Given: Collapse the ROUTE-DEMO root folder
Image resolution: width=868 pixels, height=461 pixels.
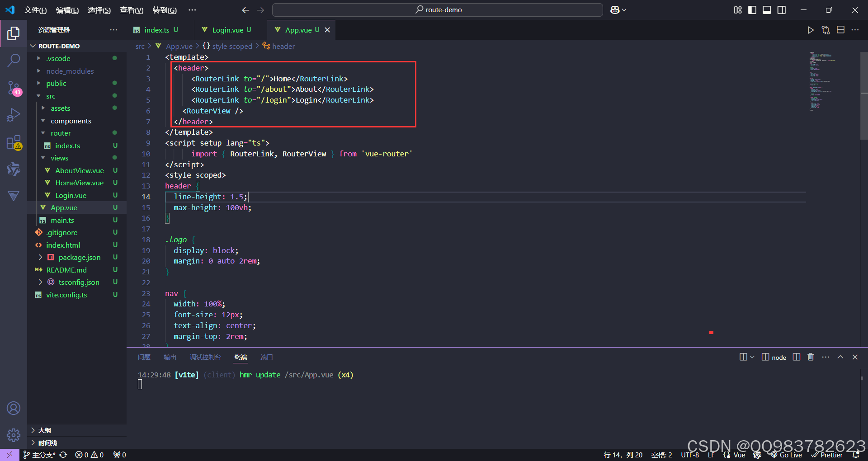Looking at the screenshot, I should 33,46.
